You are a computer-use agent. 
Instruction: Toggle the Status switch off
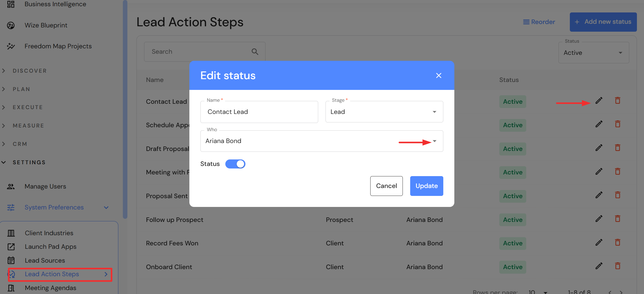tap(235, 164)
